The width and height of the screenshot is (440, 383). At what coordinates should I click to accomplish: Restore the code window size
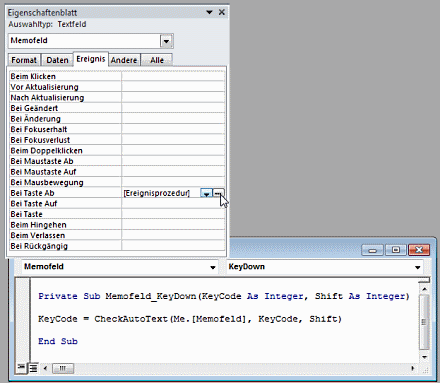[396, 250]
